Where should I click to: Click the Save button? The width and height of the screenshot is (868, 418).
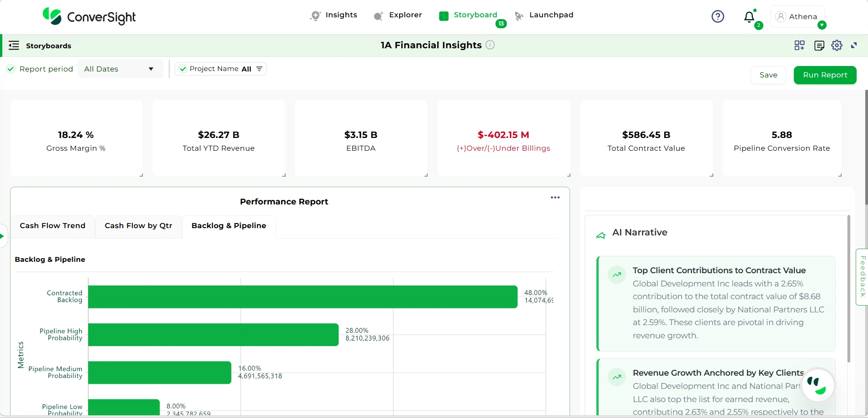768,75
